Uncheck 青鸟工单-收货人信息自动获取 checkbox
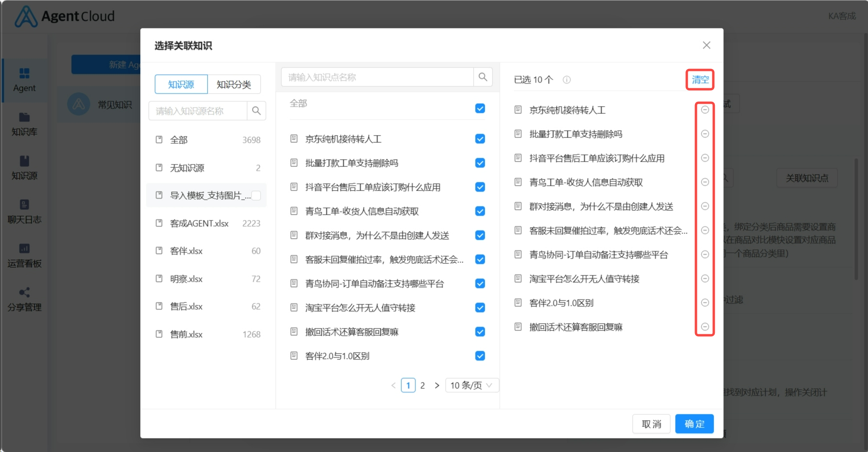 point(480,211)
